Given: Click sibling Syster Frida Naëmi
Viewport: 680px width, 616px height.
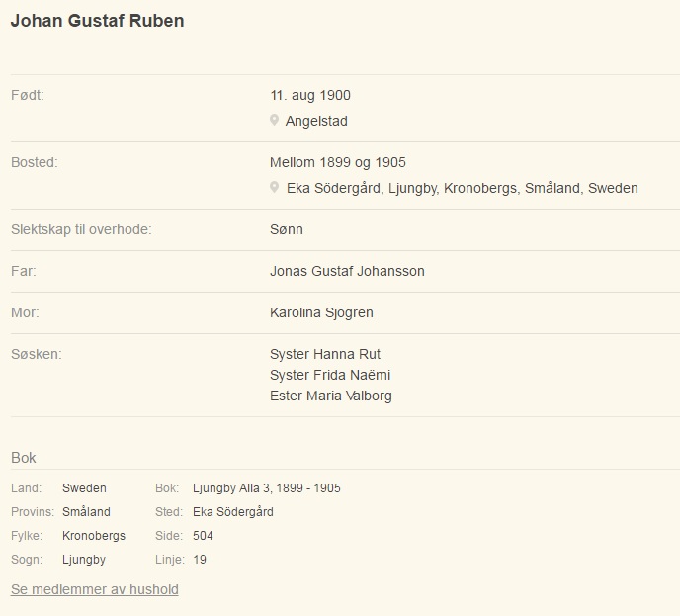Looking at the screenshot, I should coord(330,375).
